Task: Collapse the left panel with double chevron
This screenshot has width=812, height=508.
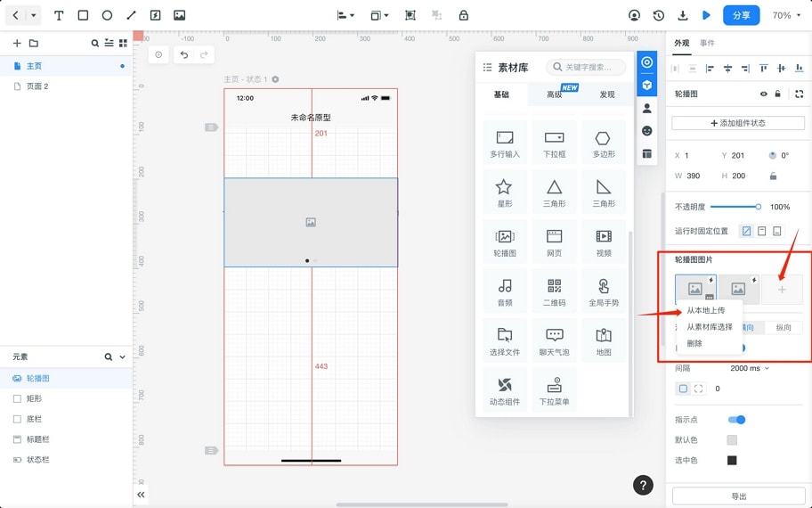Action: [141, 494]
